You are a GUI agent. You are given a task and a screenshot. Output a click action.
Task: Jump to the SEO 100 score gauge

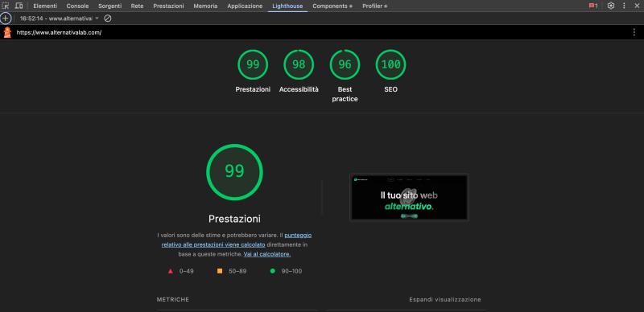(x=390, y=64)
